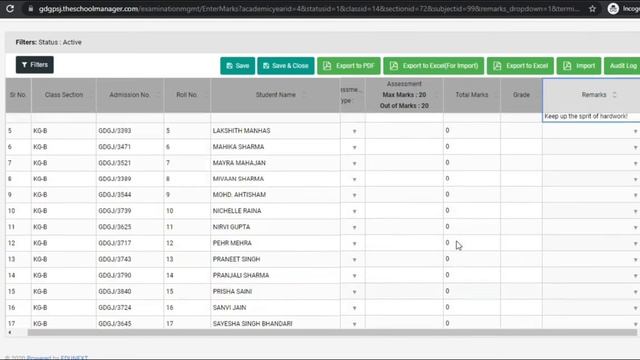Open assessment type dropdown for NICHELLE RAINA
The height and width of the screenshot is (360, 640).
click(354, 211)
